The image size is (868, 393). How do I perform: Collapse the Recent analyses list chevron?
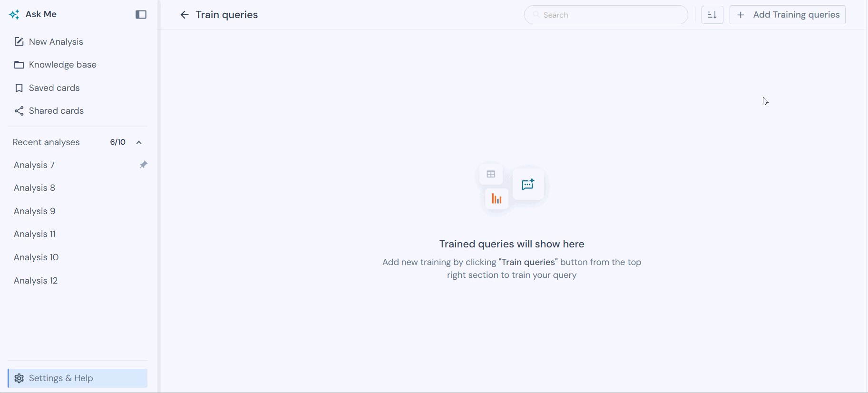139,142
